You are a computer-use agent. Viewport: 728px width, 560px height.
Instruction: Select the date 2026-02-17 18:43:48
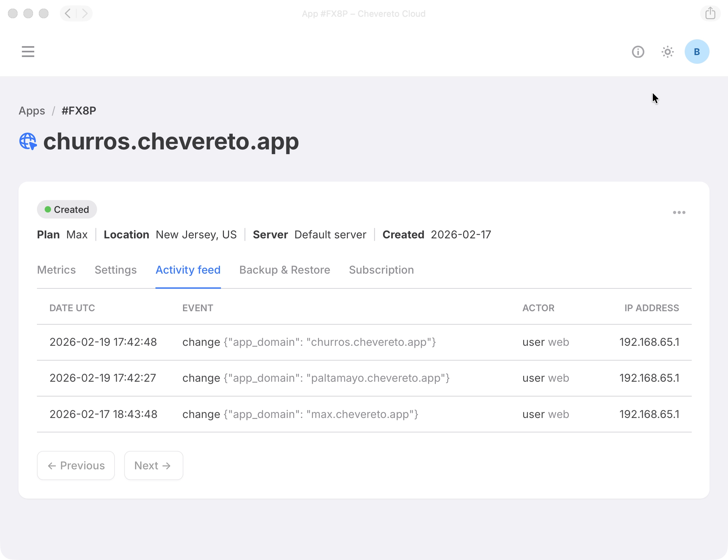[103, 414]
